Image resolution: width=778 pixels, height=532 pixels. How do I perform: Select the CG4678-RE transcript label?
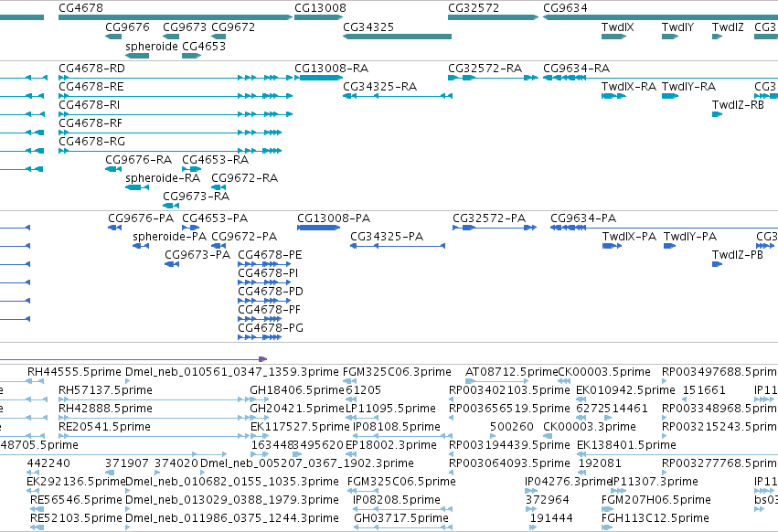(91, 86)
